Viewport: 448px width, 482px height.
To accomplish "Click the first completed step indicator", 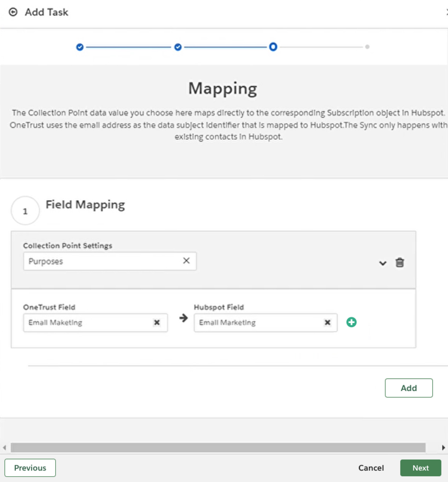I will tap(80, 47).
